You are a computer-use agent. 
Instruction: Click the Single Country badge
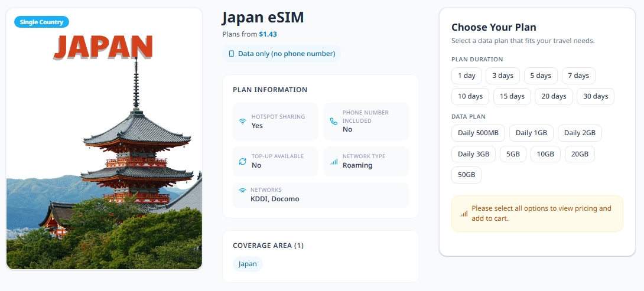coord(41,22)
